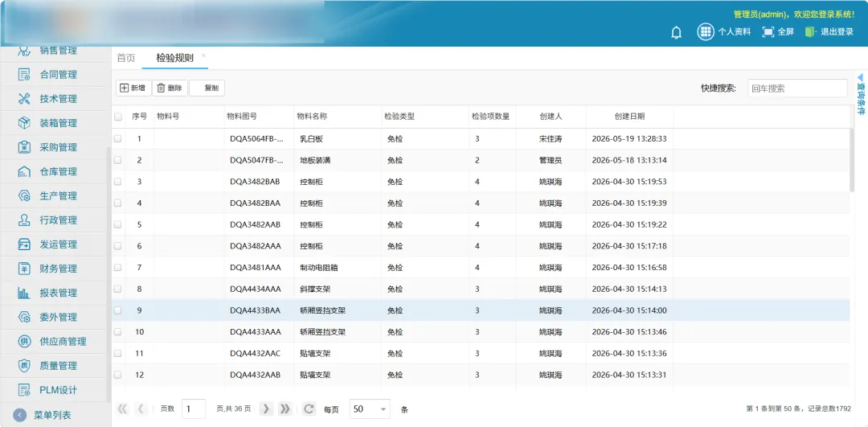Focus the 快捷搜索 search field

[x=797, y=88]
